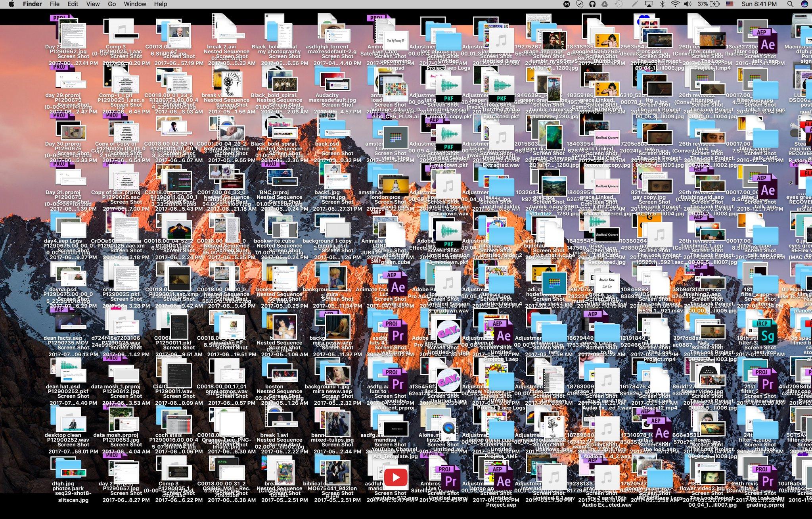
Task: Select the youtube-512.png red play icon
Action: tap(395, 477)
